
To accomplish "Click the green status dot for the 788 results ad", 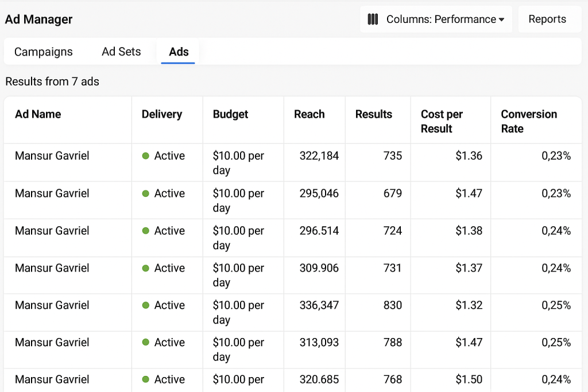I will [x=146, y=343].
